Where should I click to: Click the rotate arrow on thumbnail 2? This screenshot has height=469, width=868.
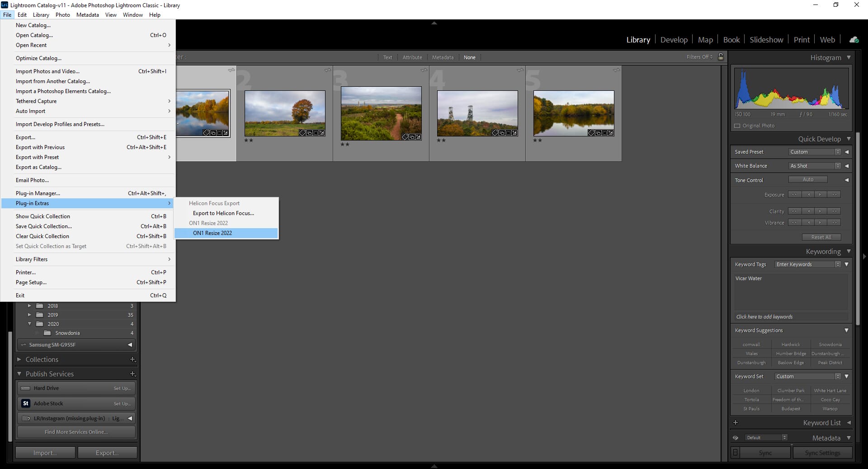[327, 70]
